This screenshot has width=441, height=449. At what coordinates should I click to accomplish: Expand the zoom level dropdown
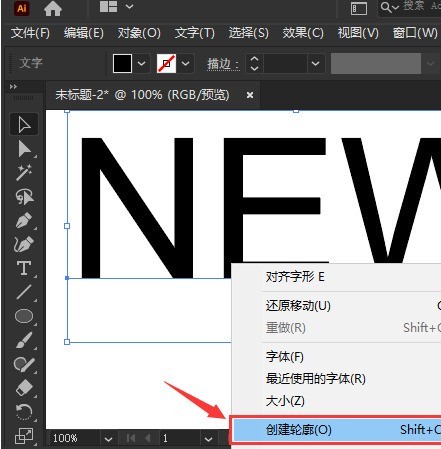point(108,439)
